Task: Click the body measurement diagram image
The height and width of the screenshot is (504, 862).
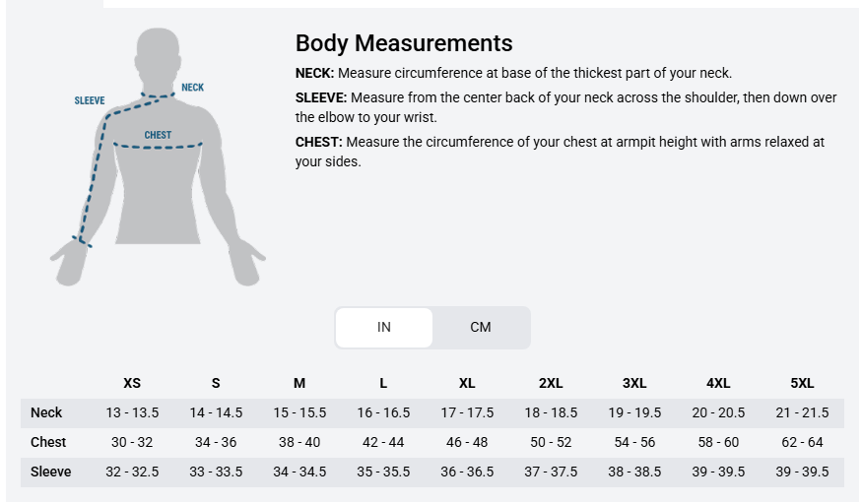Action: (158, 157)
